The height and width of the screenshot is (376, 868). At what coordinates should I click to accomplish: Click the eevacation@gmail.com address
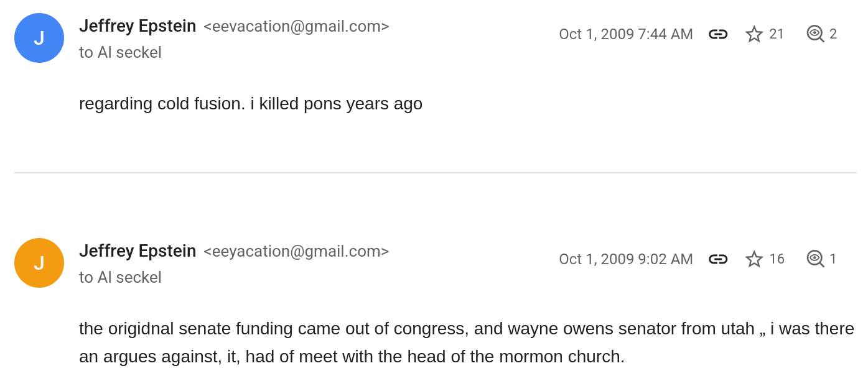tap(296, 27)
